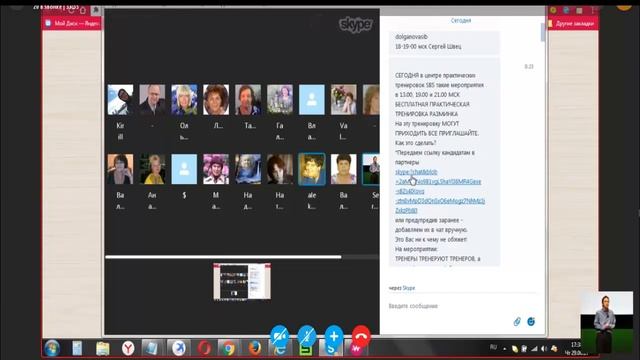The height and width of the screenshot is (360, 640).
Task: Open Firefox from the taskbar
Action: 255,349
